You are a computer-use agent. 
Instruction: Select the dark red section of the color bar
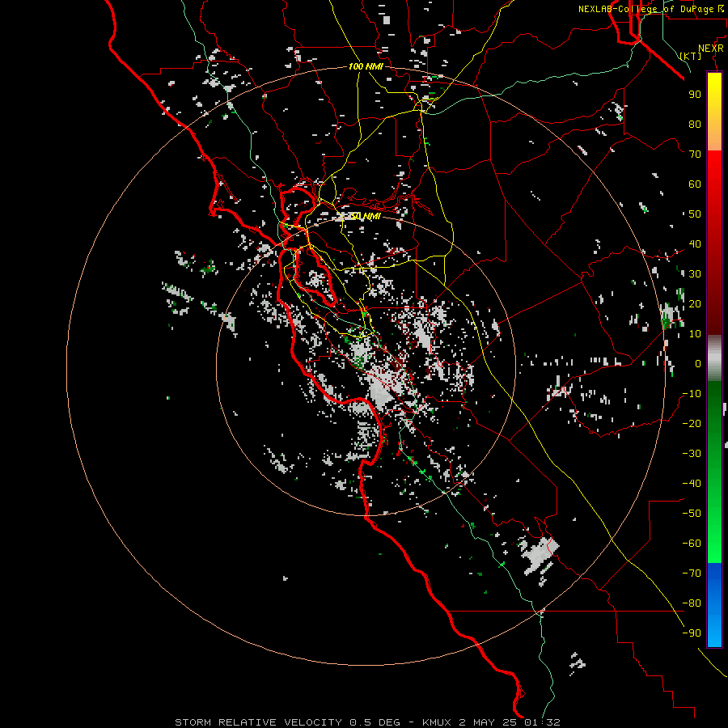tap(714, 288)
